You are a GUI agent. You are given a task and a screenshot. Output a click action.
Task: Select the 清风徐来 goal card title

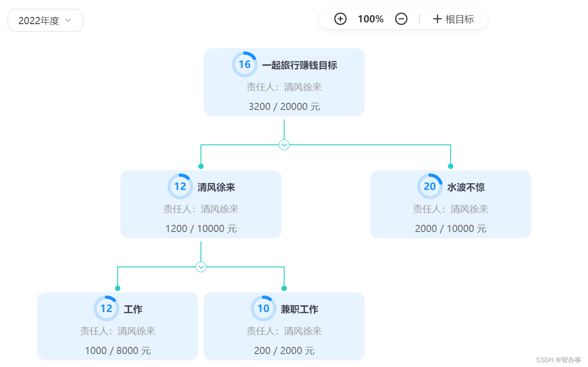216,187
